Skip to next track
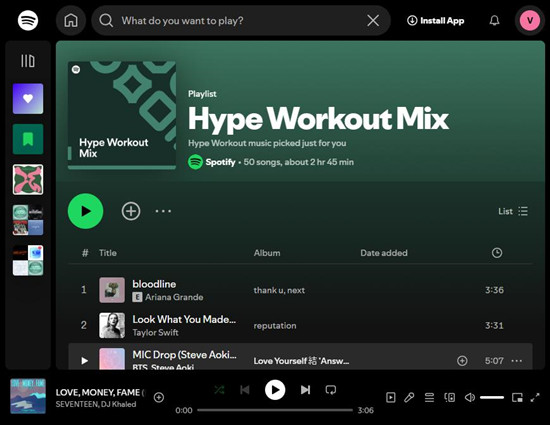The height and width of the screenshot is (425, 550). (305, 390)
